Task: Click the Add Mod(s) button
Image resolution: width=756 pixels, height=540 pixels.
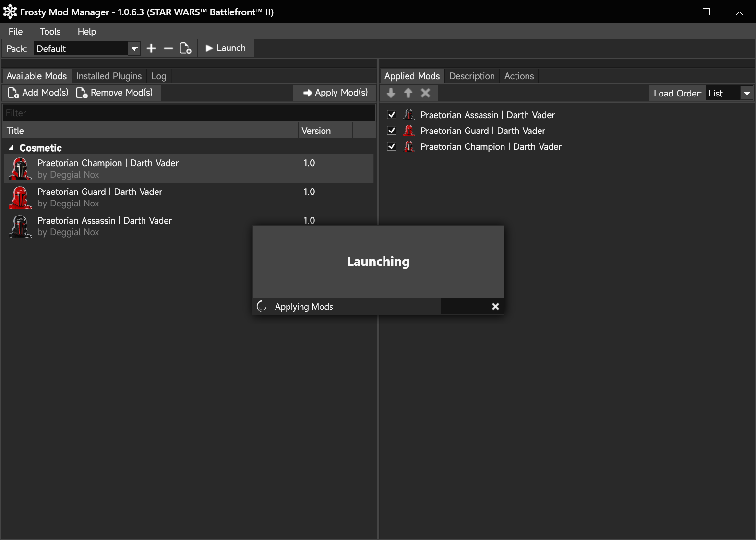Action: tap(38, 93)
